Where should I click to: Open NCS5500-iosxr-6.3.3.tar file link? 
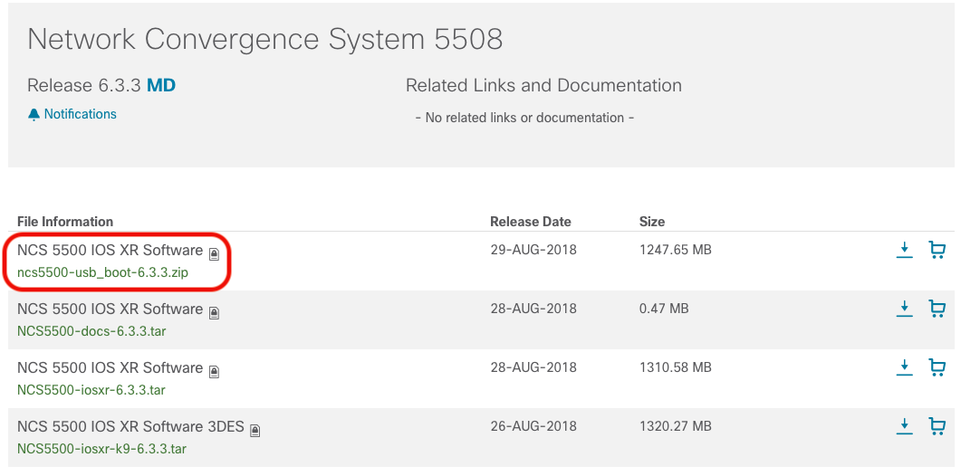91,390
